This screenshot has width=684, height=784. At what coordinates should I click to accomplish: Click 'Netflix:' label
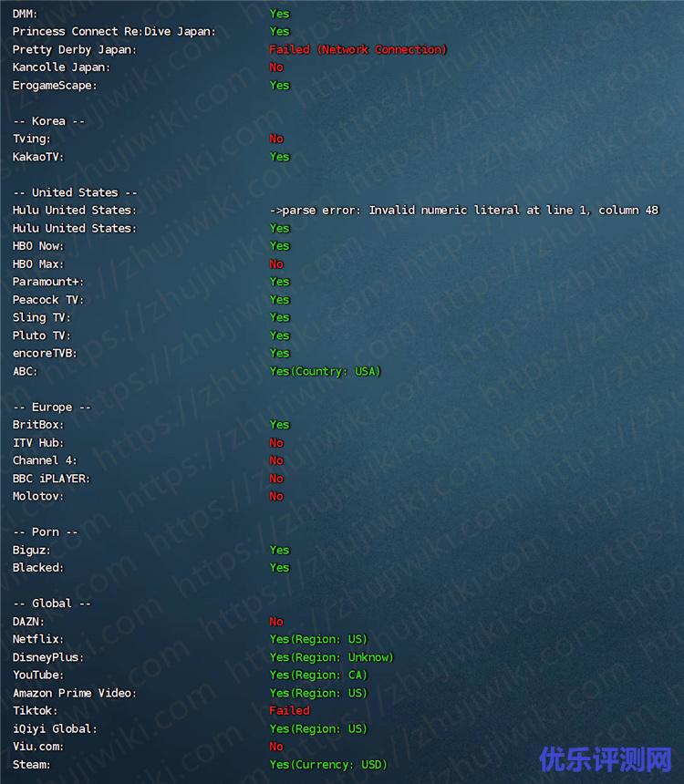38,639
